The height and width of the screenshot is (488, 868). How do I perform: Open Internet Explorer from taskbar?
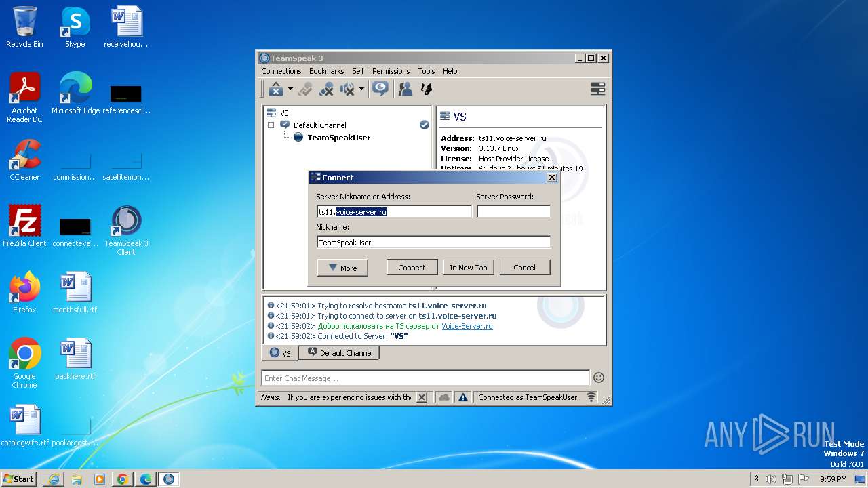[54, 479]
